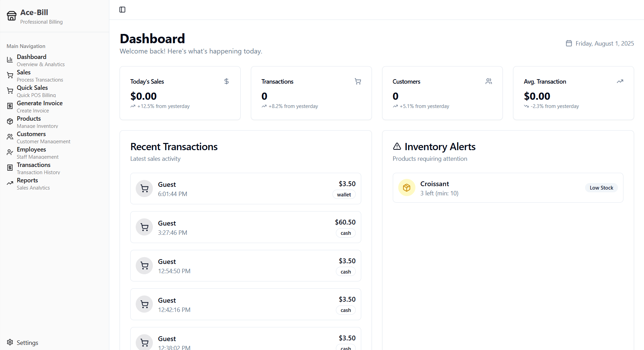Click the Ace-Bill store logo

(11, 15)
